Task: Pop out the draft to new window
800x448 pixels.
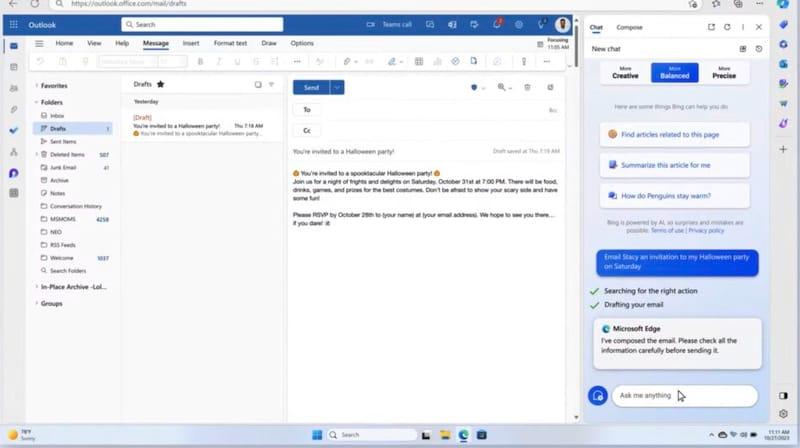Action: pos(551,87)
